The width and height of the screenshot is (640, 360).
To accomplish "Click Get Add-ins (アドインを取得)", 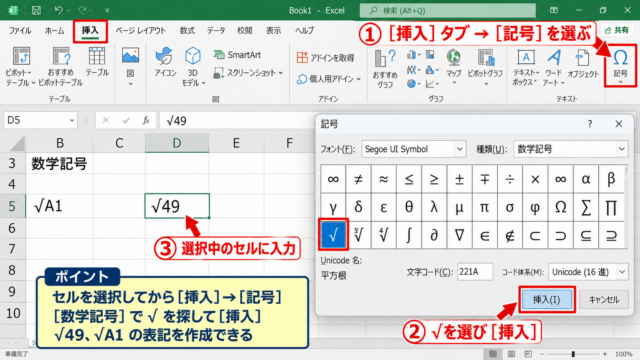I will [325, 58].
